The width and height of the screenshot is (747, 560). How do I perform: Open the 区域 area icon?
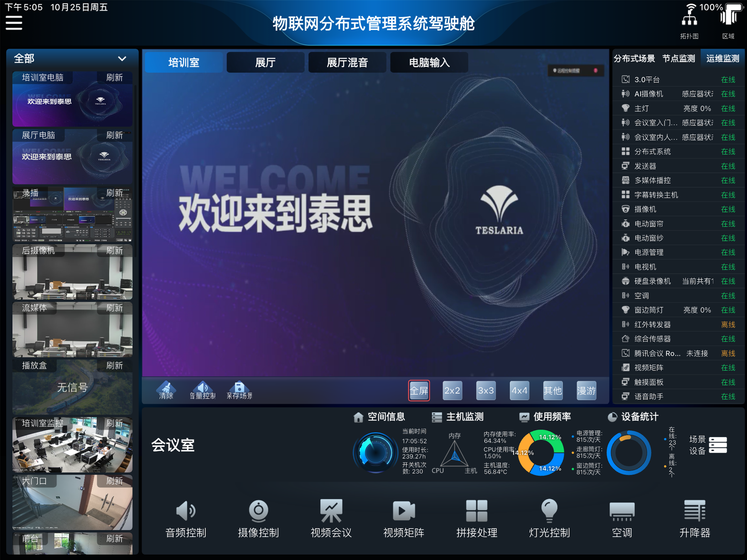tap(728, 17)
